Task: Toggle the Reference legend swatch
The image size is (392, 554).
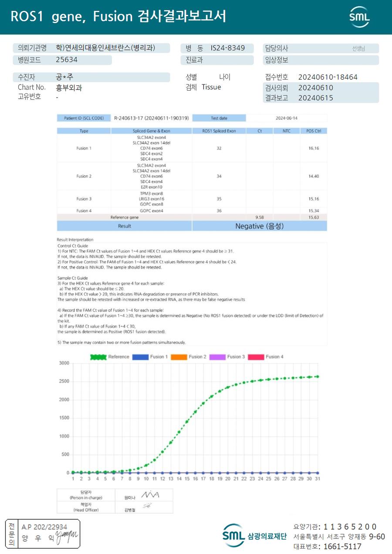Action: click(98, 357)
